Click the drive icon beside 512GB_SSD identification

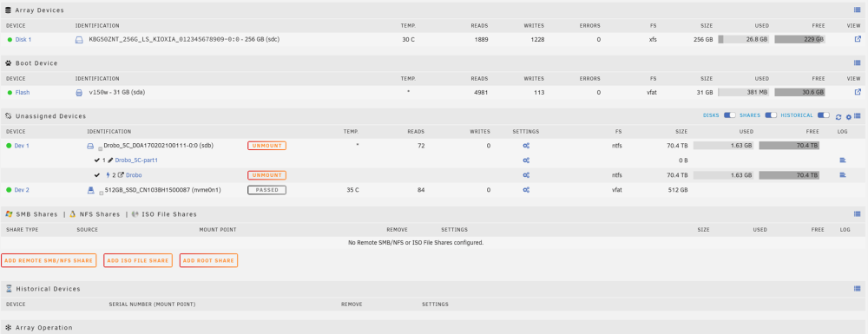pos(91,190)
